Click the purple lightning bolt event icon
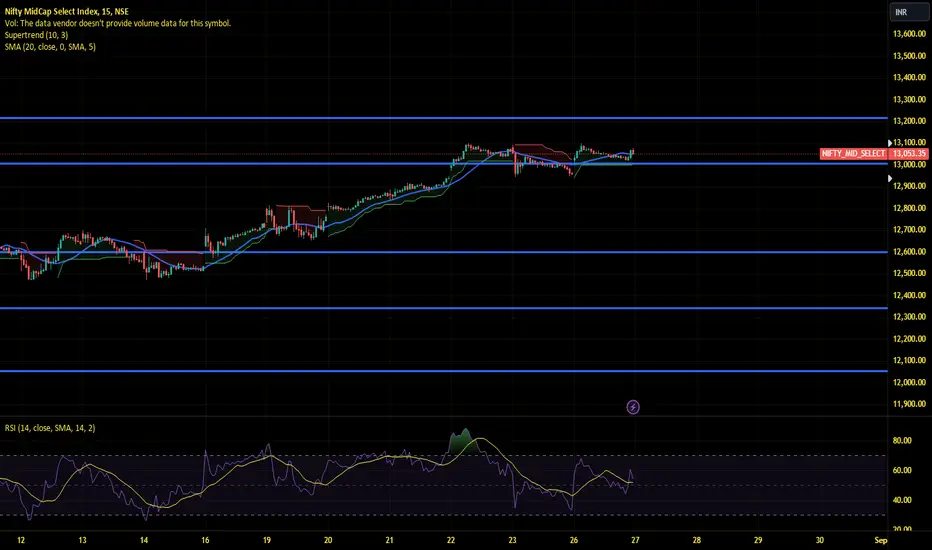The width and height of the screenshot is (932, 550). [633, 407]
